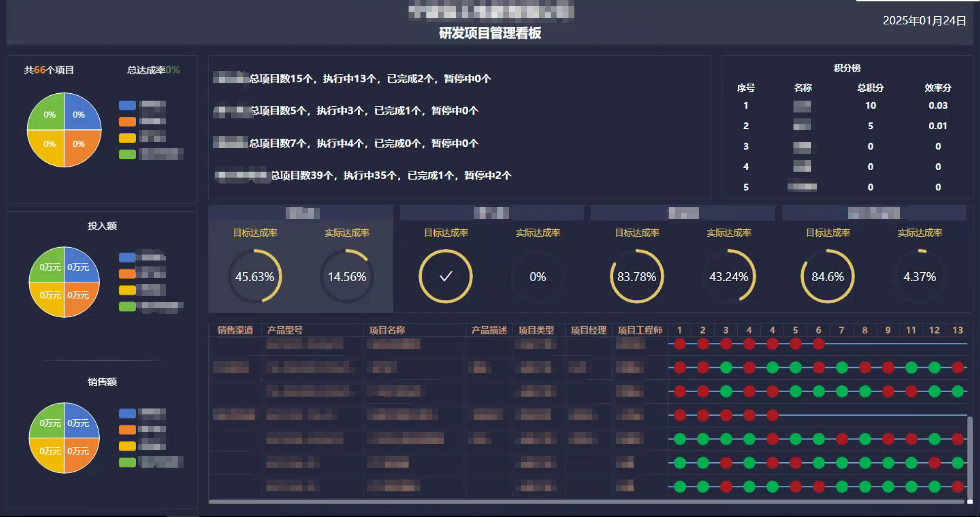Click the 4.37% actual achievement gauge
980x517 pixels.
coord(919,276)
